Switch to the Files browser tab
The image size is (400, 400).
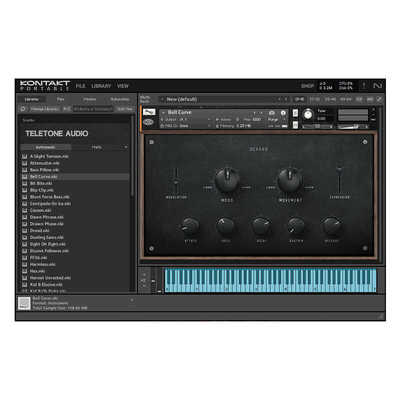point(60,99)
